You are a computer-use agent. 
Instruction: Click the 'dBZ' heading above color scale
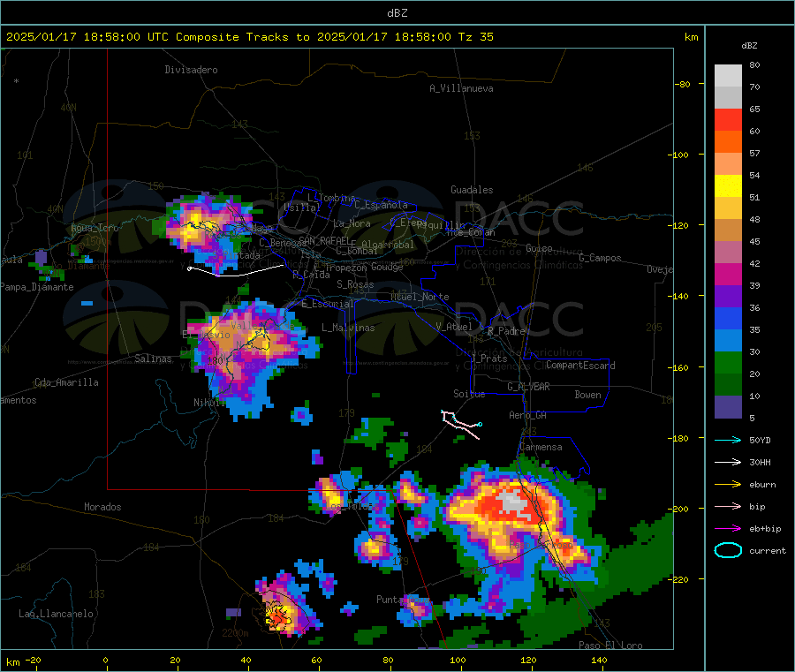pyautogui.click(x=749, y=46)
